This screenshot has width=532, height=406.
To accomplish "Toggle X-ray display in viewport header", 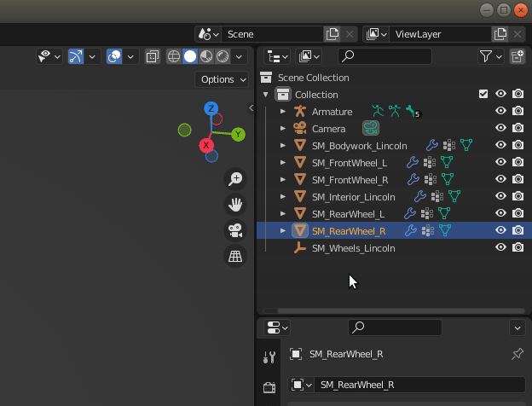I will pos(152,56).
